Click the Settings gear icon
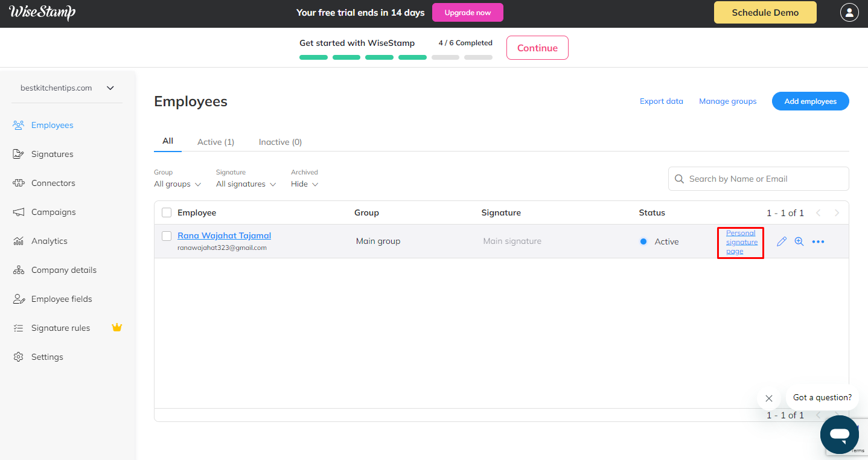 (x=19, y=357)
